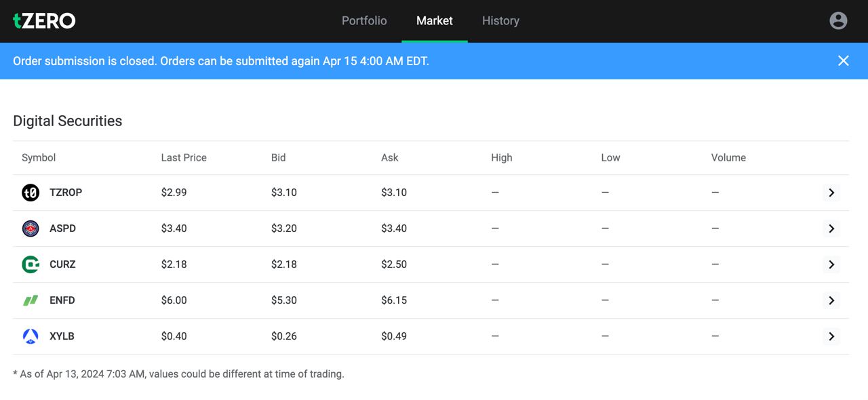The height and width of the screenshot is (400, 868).
Task: Click the ENFD token icon
Action: 31,300
